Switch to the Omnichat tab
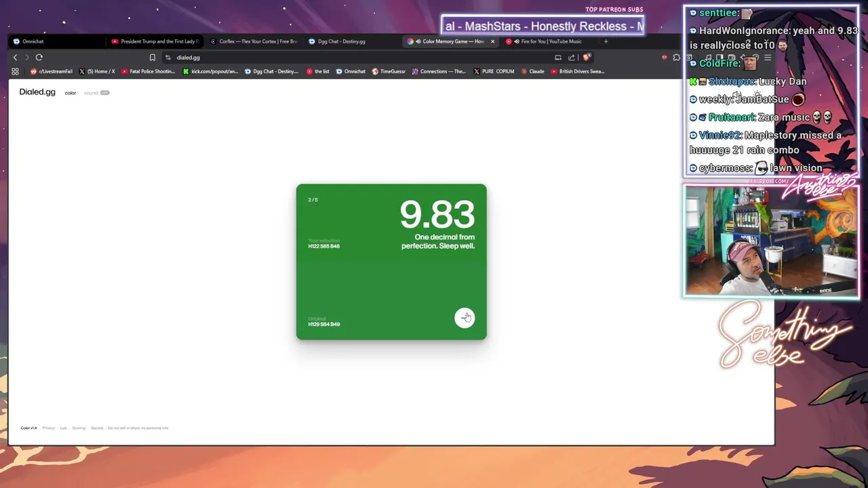Image resolution: width=868 pixels, height=488 pixels. (x=56, y=41)
